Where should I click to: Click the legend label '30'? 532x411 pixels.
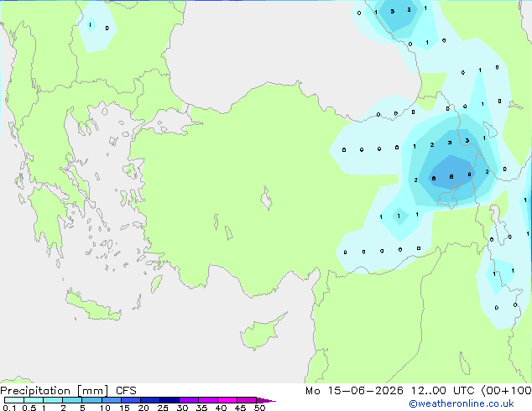[182, 408]
